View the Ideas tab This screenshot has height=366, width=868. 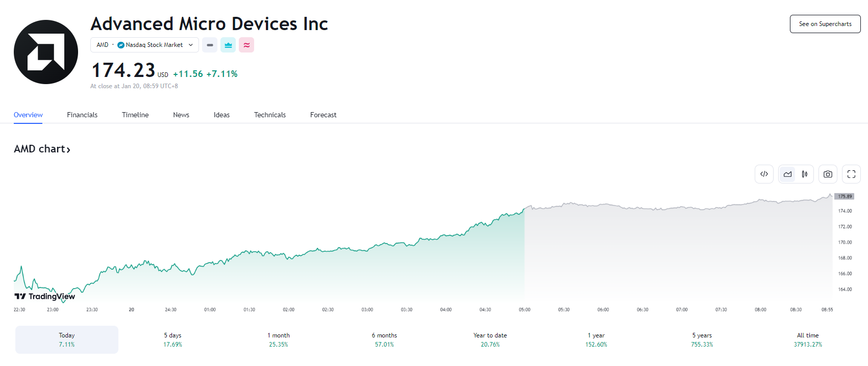(221, 115)
